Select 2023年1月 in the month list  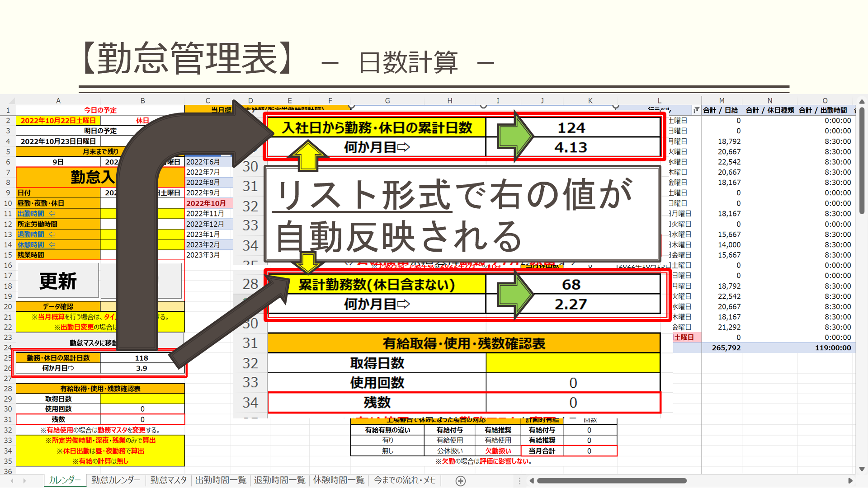(x=209, y=235)
